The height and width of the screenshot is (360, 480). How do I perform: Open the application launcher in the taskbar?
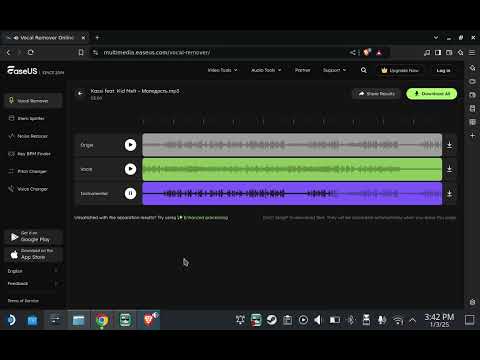click(x=11, y=320)
